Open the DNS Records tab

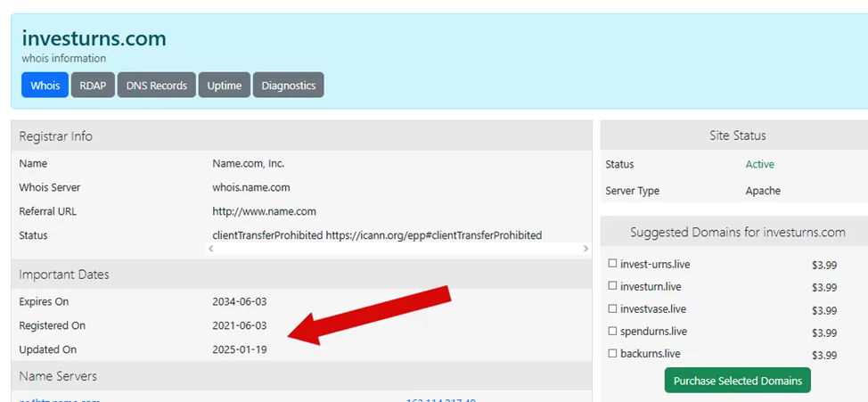point(157,86)
